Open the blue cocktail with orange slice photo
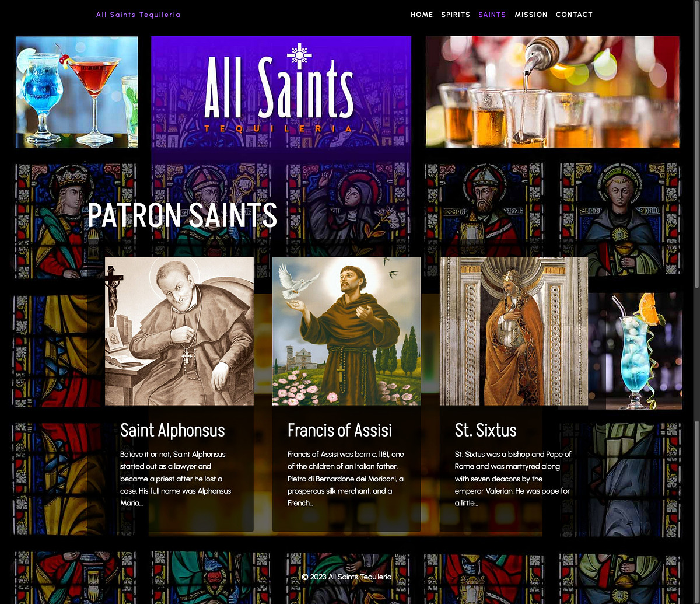 click(x=635, y=350)
